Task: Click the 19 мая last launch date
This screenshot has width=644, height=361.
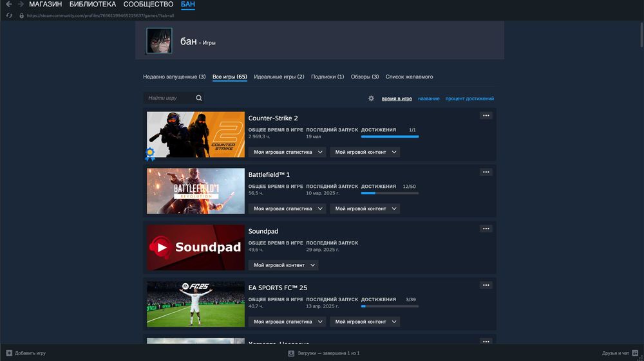Action: pos(314,136)
